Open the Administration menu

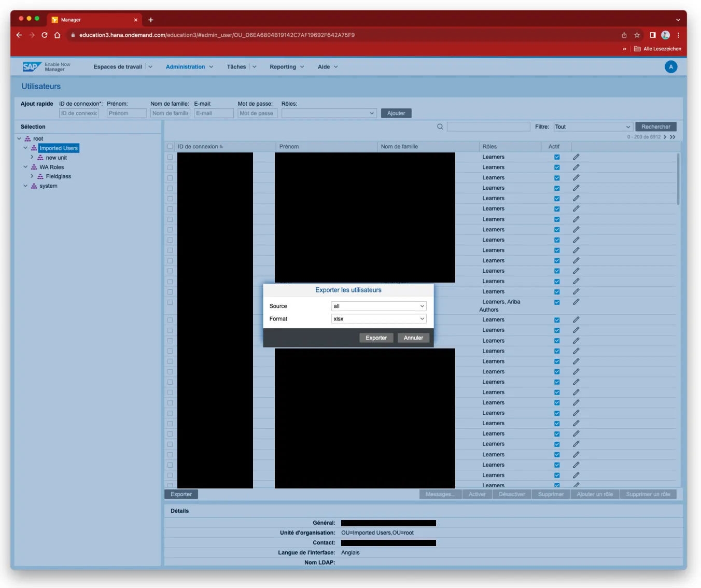[x=189, y=67]
